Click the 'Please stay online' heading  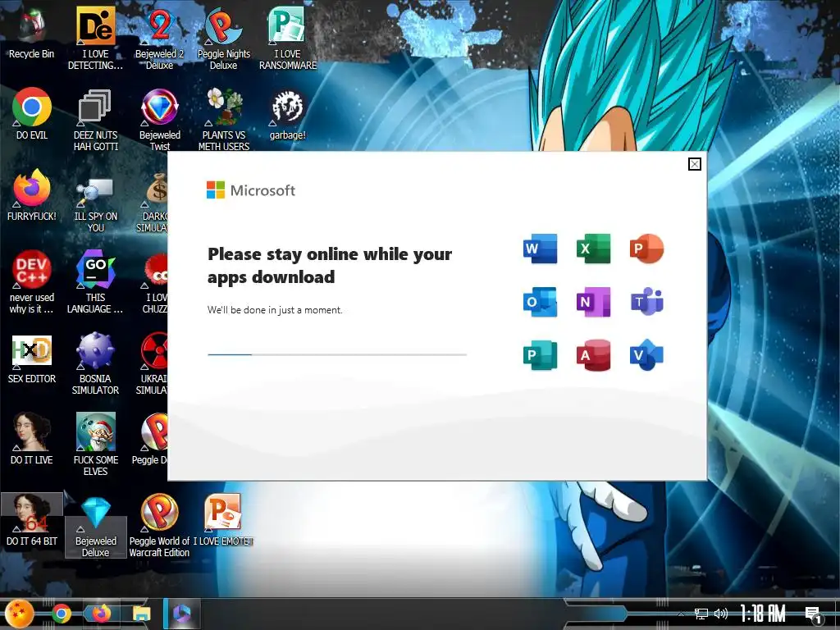point(330,265)
